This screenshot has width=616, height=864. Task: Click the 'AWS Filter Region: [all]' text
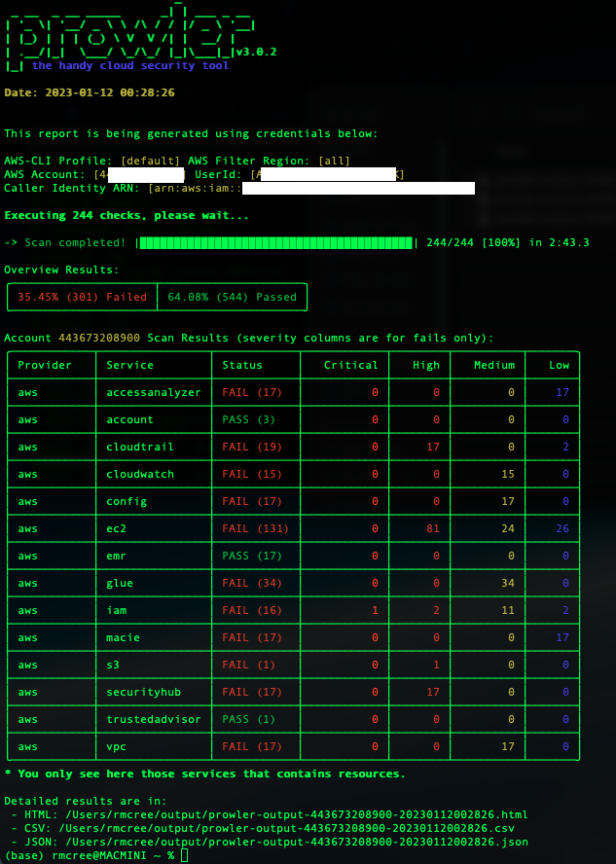point(269,161)
